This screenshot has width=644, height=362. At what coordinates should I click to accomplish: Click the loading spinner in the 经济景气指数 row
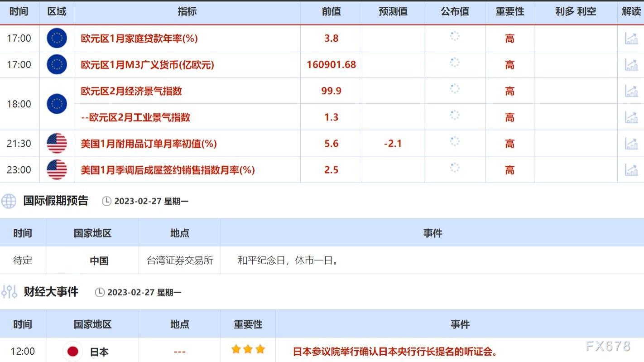point(455,89)
